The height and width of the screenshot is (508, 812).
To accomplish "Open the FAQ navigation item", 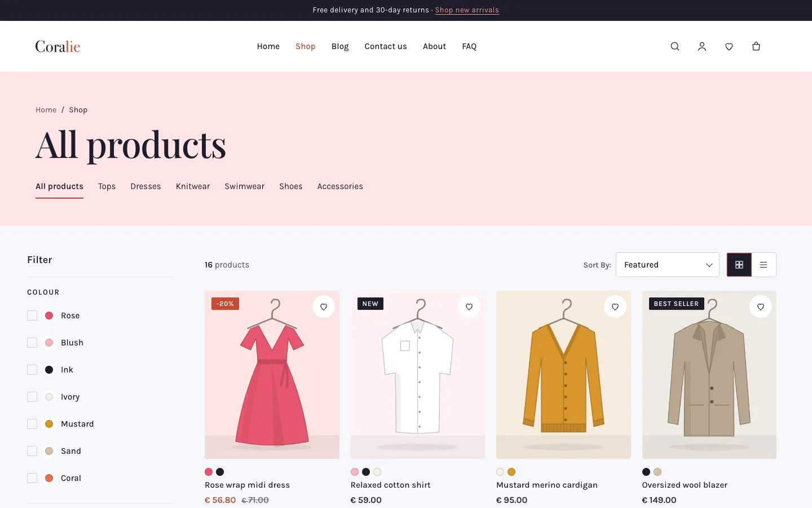I will pos(469,46).
